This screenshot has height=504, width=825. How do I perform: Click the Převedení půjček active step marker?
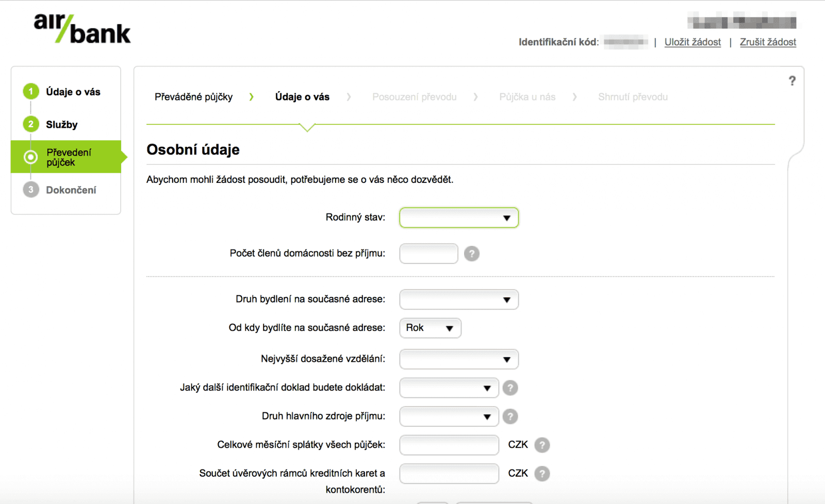pyautogui.click(x=31, y=157)
